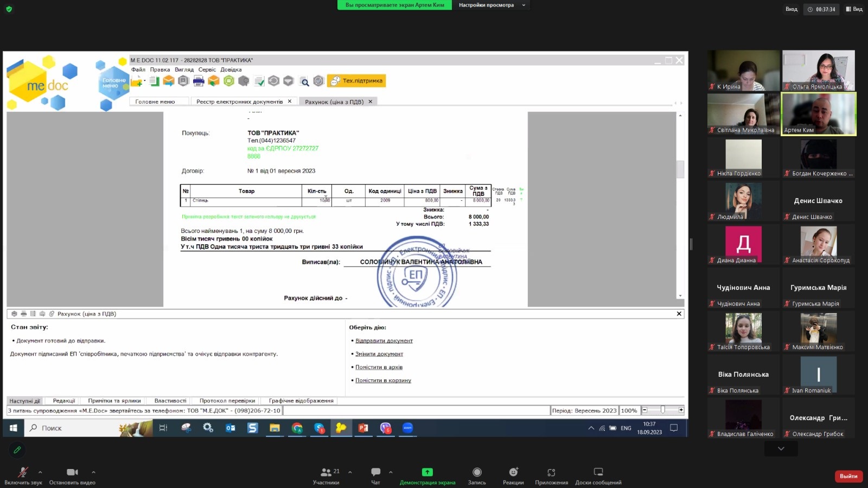Viewport: 868px width, 488px height.
Task: Click the zoom in plus button
Action: tap(681, 410)
